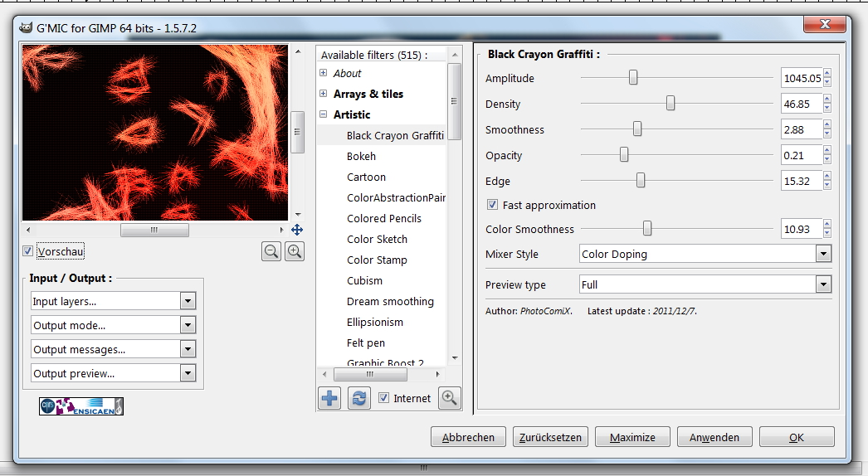Screen dimensions: 868x476
Task: Click the Density slider handle
Action: pyautogui.click(x=671, y=104)
